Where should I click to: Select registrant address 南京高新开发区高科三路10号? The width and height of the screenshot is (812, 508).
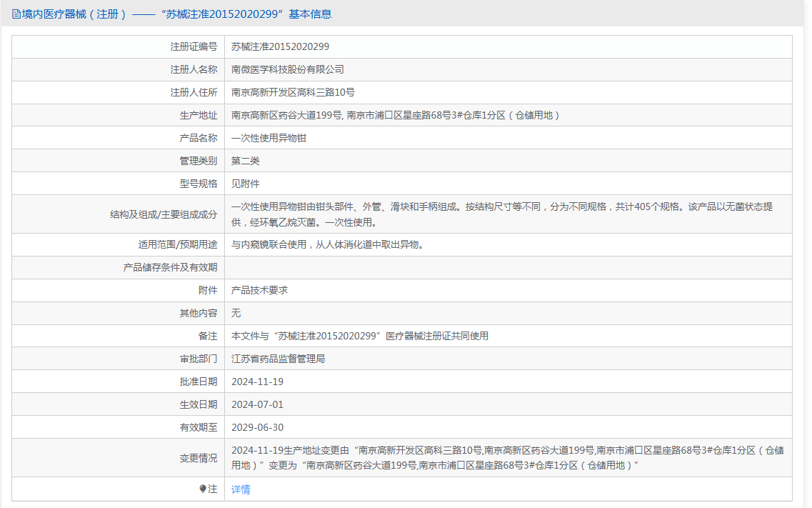point(293,92)
